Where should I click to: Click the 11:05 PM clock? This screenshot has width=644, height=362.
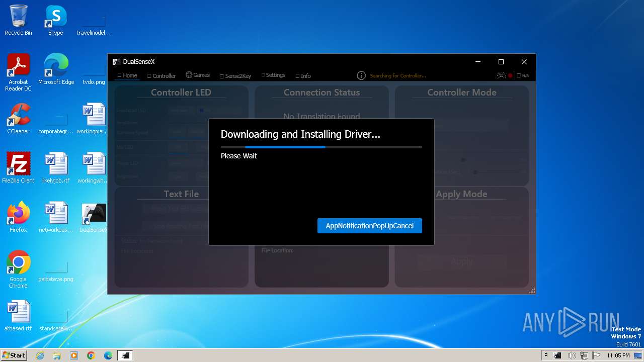point(618,355)
